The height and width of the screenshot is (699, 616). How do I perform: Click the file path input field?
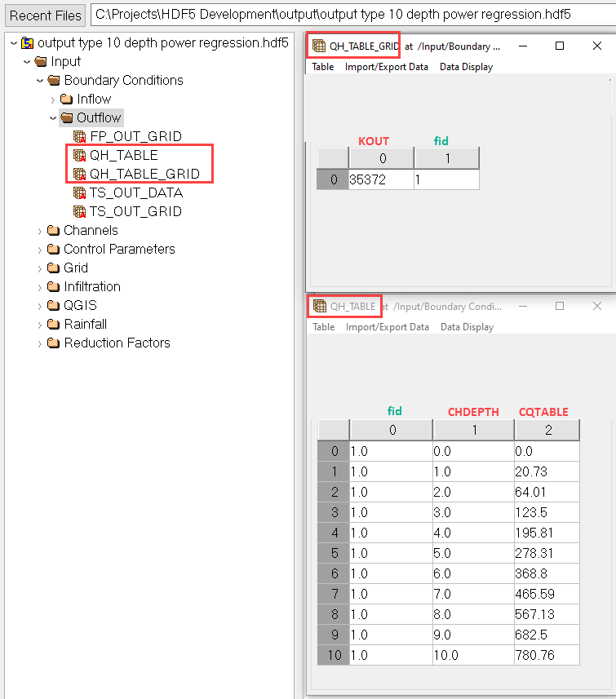click(x=351, y=15)
